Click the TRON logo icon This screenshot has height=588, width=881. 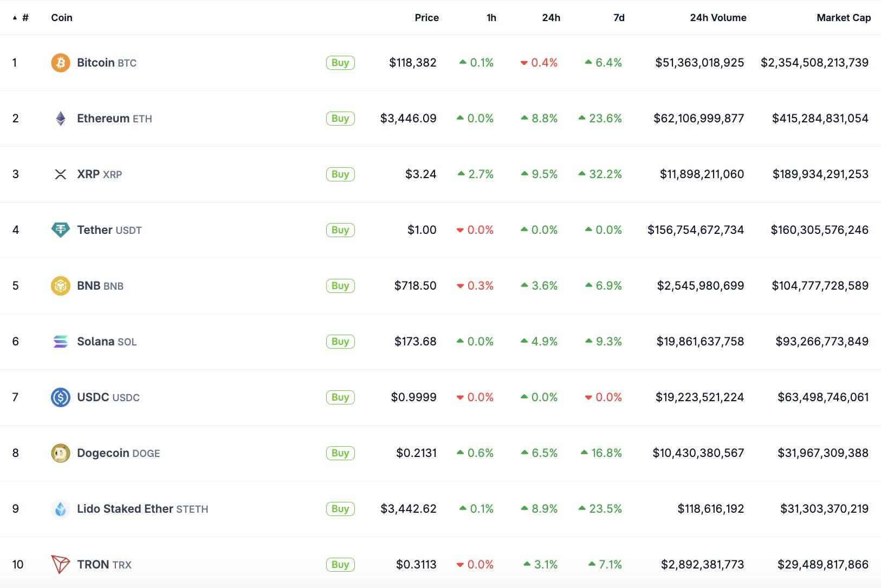(61, 565)
